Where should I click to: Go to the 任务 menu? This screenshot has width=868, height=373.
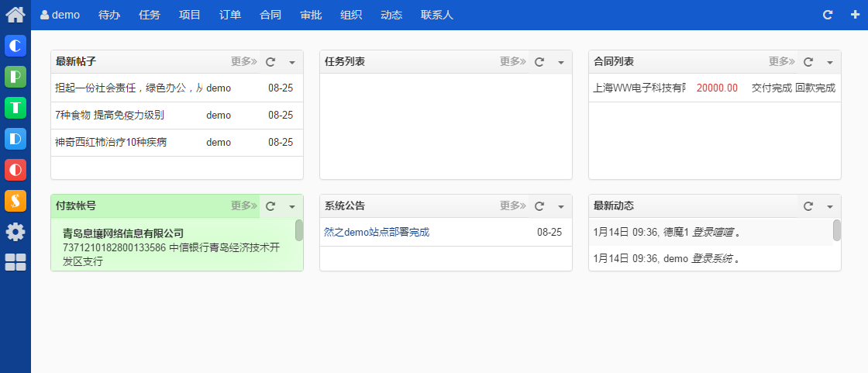pos(150,15)
